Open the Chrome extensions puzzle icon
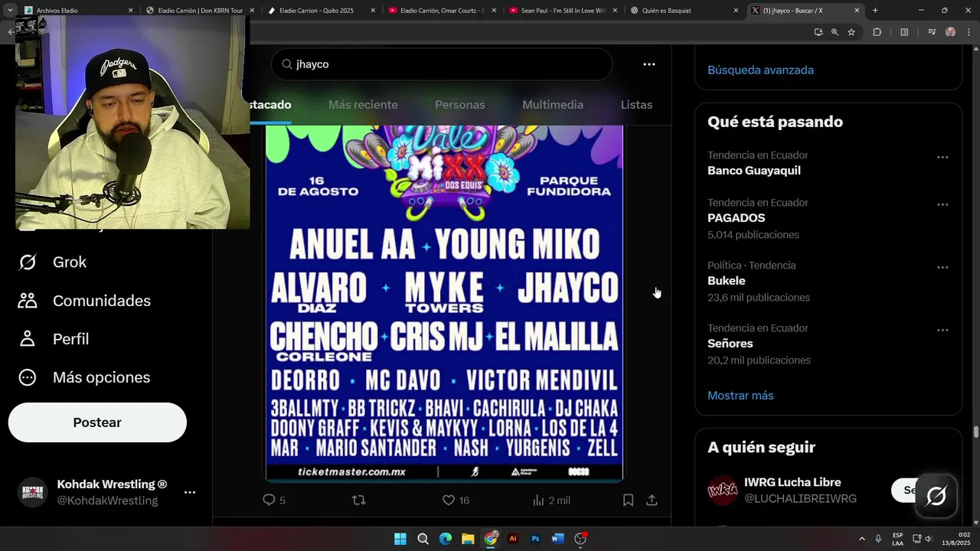This screenshot has height=551, width=980. pos(877,32)
